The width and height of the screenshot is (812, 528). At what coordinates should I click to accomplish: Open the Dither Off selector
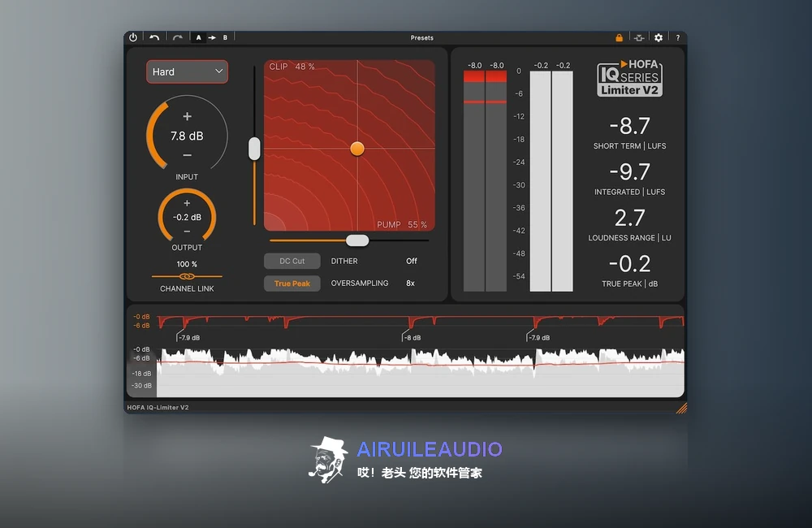(411, 261)
